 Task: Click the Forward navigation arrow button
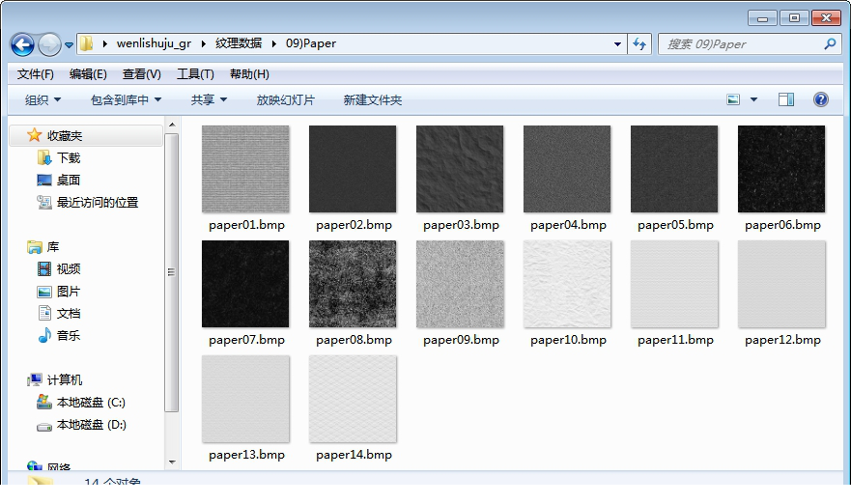[49, 44]
